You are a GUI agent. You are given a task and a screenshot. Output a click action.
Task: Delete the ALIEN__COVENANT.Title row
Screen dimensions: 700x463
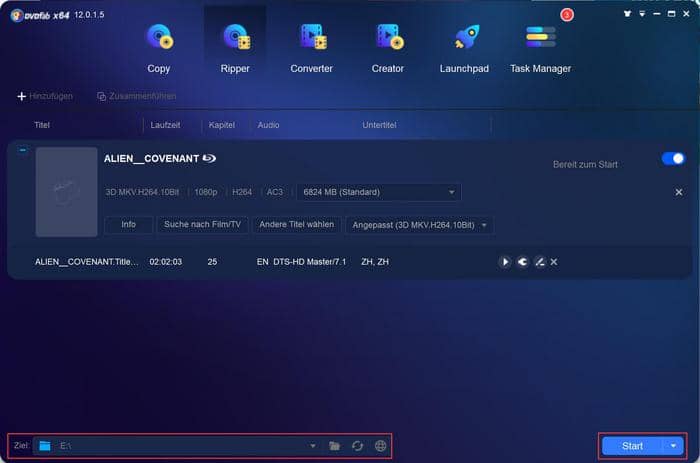click(554, 262)
